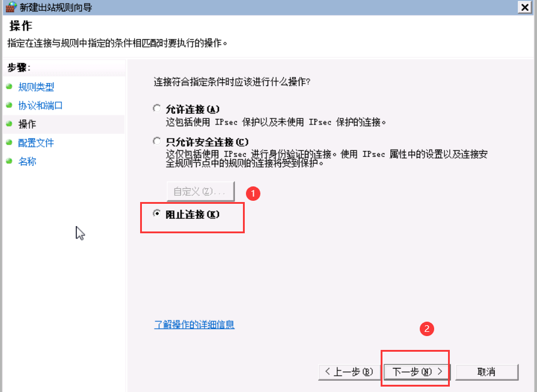Click green bullet beside 名称 step

[x=9, y=161]
